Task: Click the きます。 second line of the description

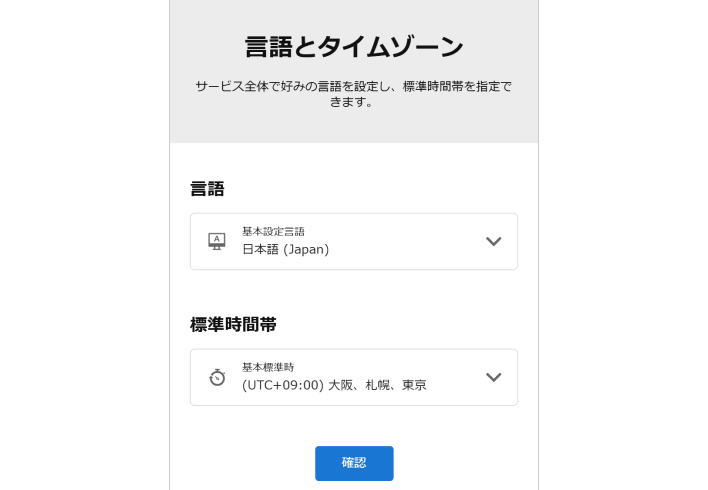Action: point(354,101)
